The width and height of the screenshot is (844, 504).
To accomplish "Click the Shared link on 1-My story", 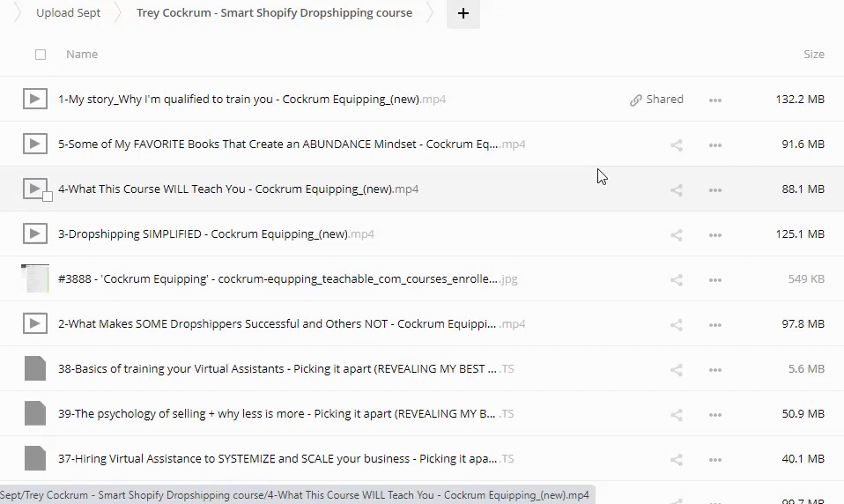I will 657,100.
